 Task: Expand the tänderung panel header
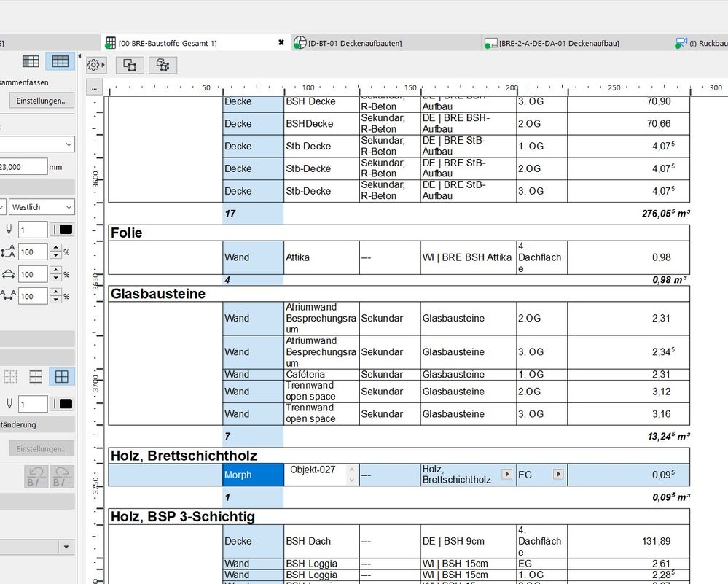37,424
